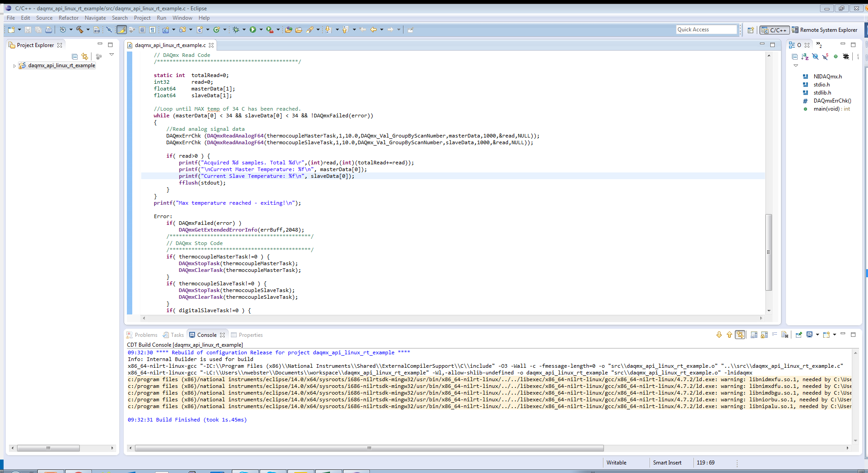Click the Next Annotation arrow icon

tap(328, 30)
